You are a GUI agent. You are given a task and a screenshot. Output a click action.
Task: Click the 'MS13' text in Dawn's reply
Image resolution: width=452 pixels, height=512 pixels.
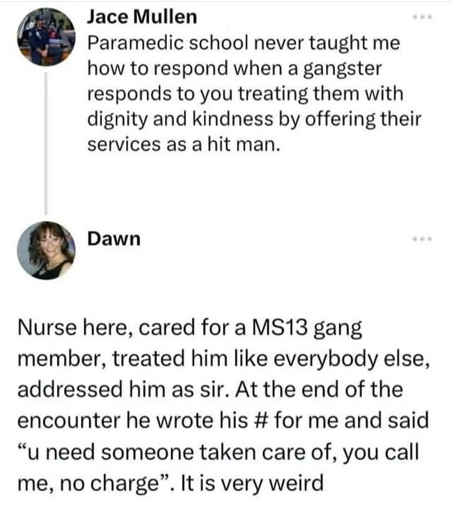pyautogui.click(x=280, y=327)
